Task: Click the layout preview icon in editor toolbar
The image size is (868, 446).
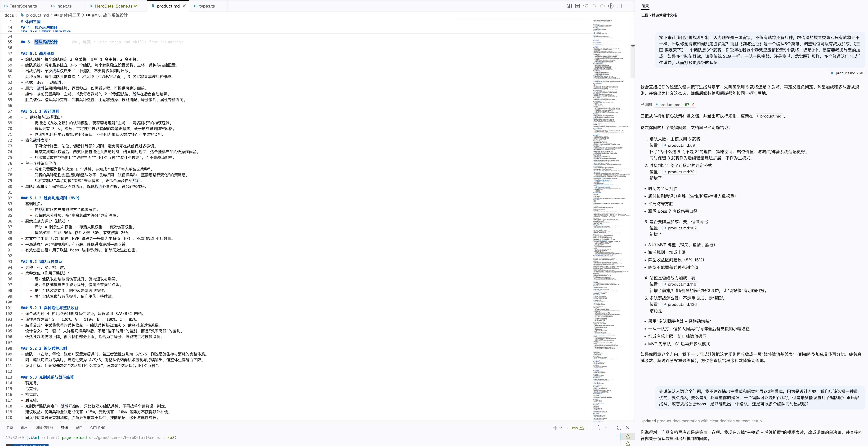Action: click(577, 6)
